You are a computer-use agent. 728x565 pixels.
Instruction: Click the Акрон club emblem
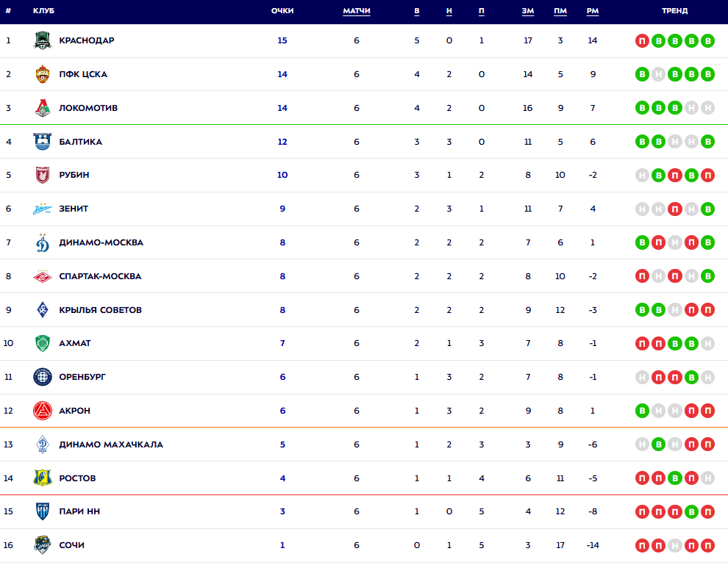[x=43, y=411]
